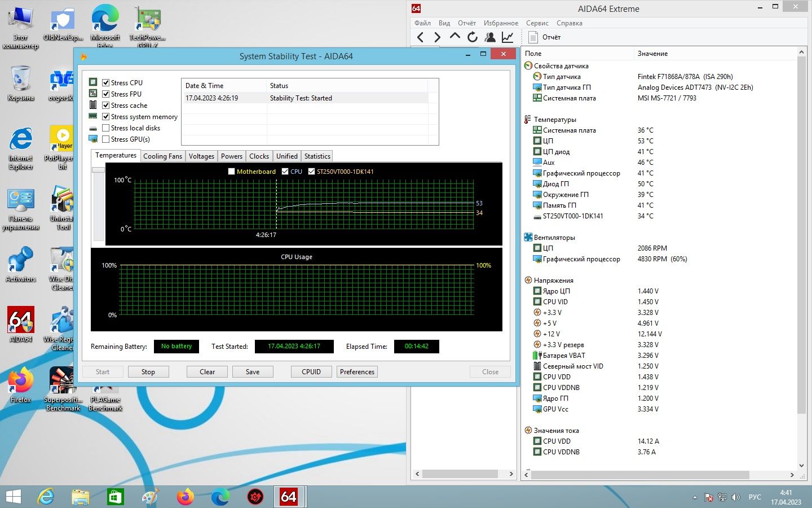Viewport: 812px width, 508px height.
Task: Go forward in AIDA64 toolbar
Action: tap(437, 37)
